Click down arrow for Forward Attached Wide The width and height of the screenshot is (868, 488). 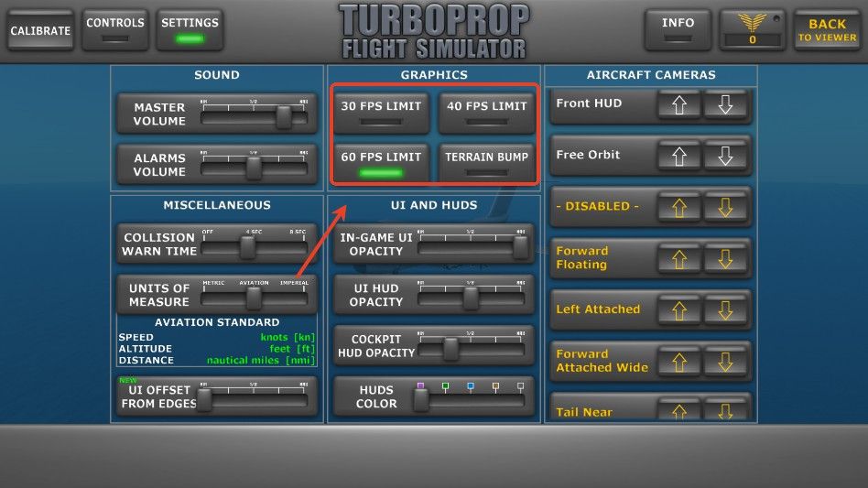coord(724,362)
